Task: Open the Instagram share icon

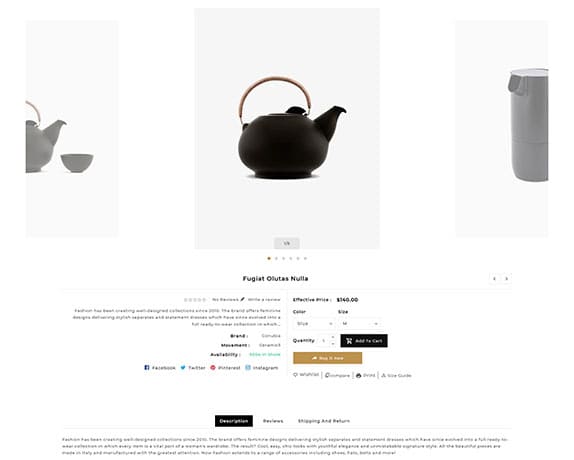Action: (248, 367)
